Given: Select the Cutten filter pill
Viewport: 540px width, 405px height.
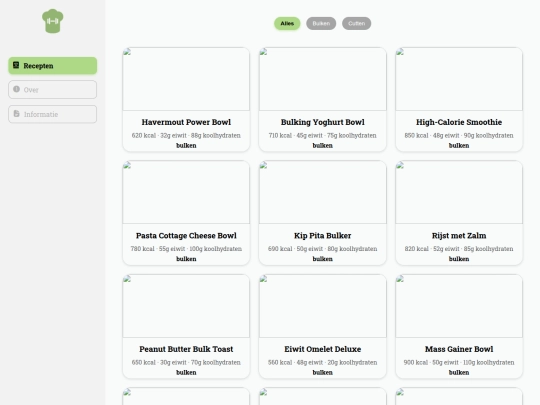Looking at the screenshot, I should [x=356, y=23].
